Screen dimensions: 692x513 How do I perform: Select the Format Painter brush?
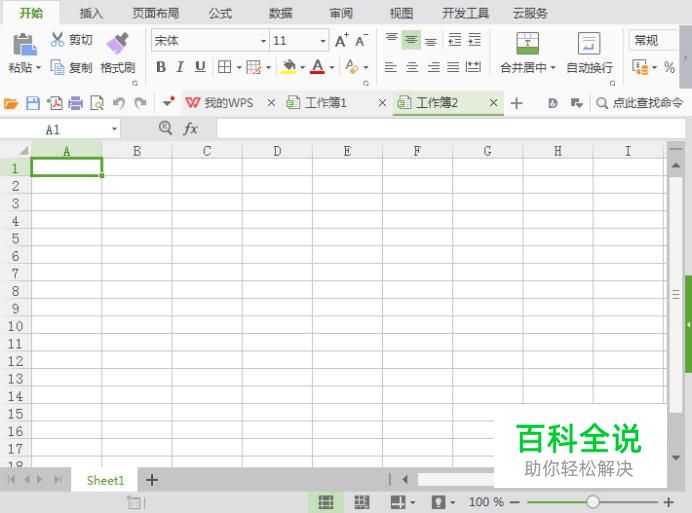tap(117, 43)
